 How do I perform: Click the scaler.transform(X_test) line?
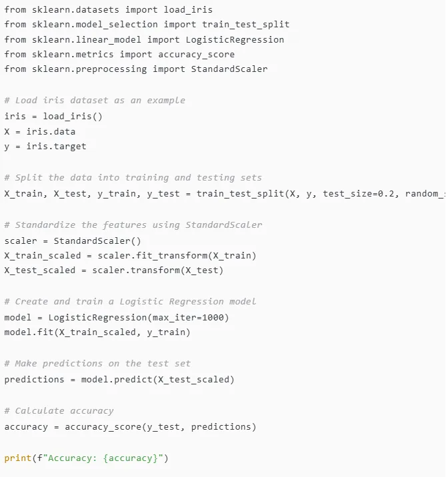(x=114, y=270)
